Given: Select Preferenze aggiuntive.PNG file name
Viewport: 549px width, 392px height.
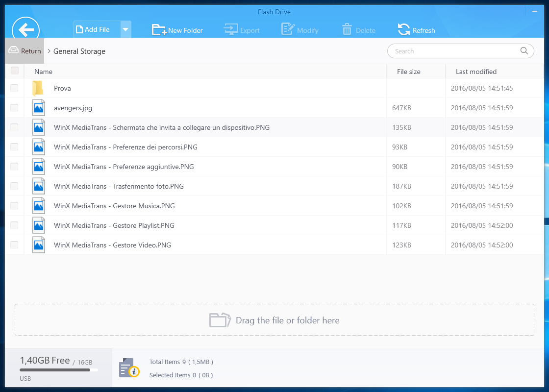Looking at the screenshot, I should coord(124,167).
